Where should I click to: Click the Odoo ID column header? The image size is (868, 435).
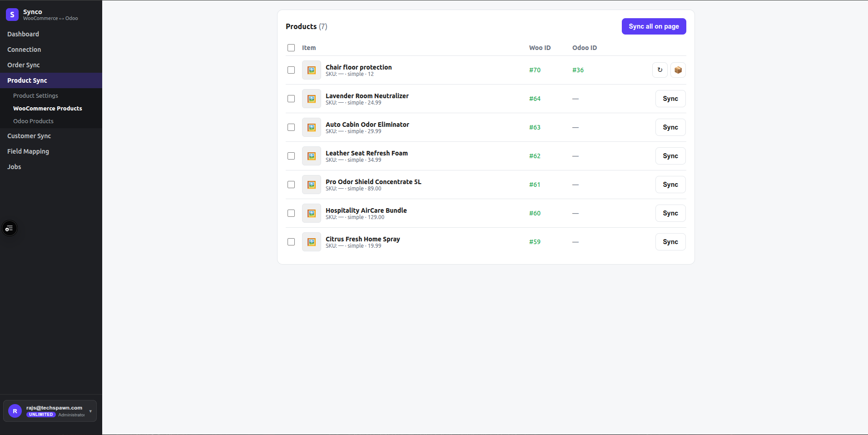585,48
